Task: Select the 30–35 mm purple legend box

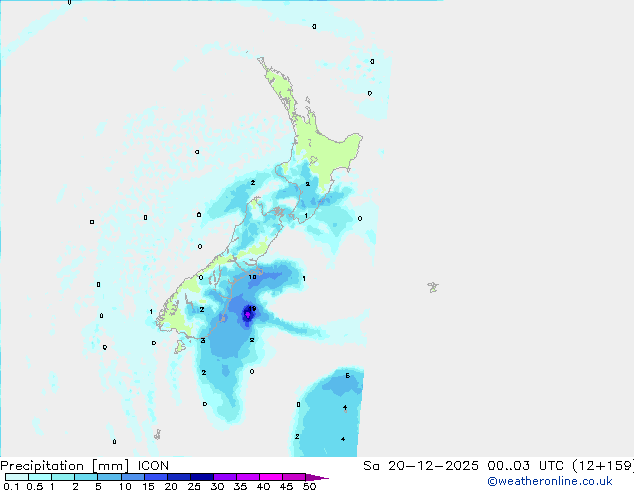Action: [x=225, y=477]
